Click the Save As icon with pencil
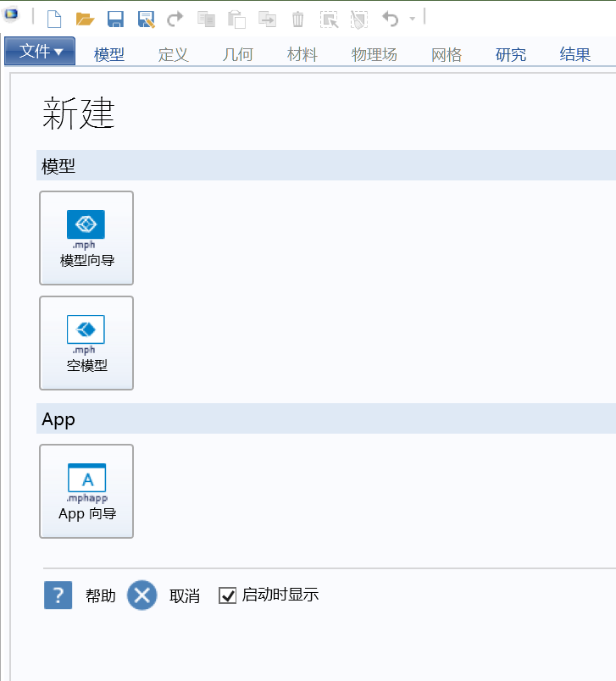616x681 pixels. click(x=147, y=19)
